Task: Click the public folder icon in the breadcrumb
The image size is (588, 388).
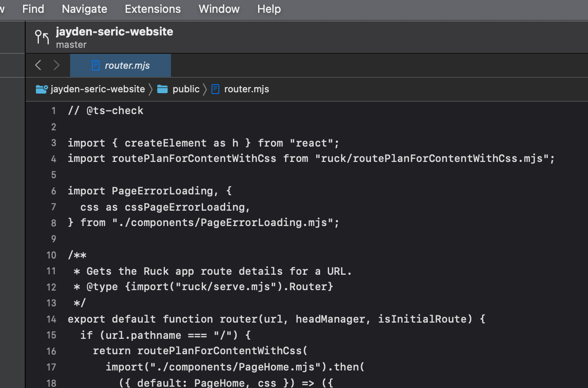Action: (162, 89)
